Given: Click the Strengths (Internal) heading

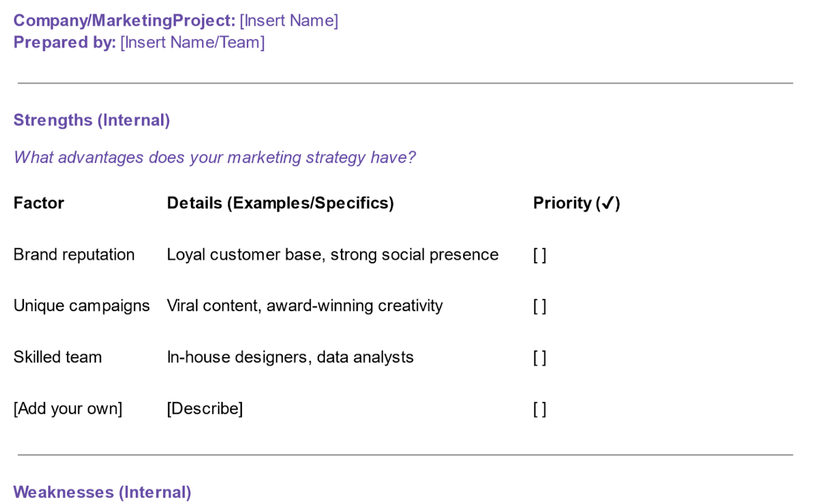Looking at the screenshot, I should pyautogui.click(x=92, y=120).
